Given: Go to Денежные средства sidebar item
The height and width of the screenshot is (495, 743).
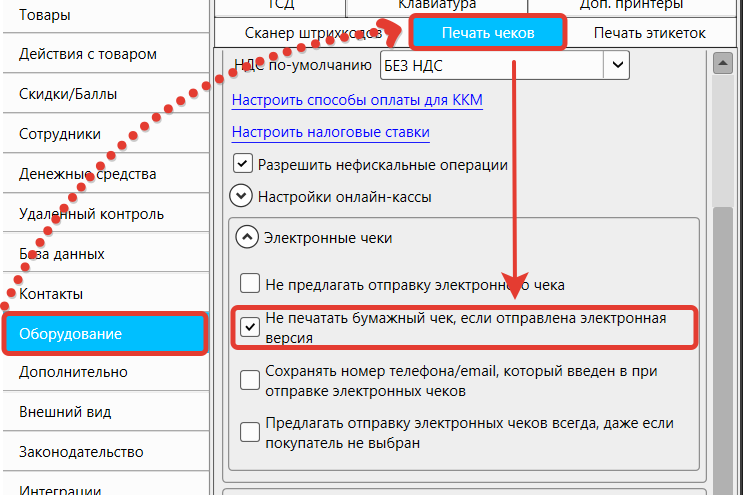Looking at the screenshot, I should (x=87, y=174).
